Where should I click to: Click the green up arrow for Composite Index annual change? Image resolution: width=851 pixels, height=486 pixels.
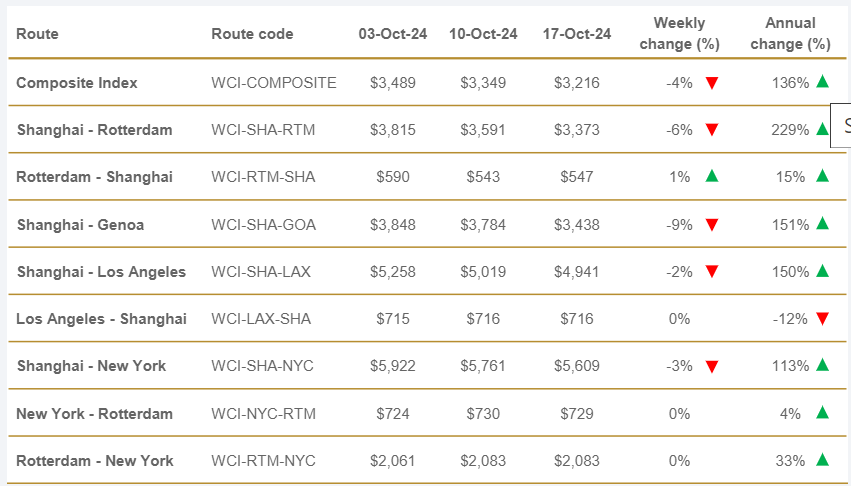tap(822, 82)
